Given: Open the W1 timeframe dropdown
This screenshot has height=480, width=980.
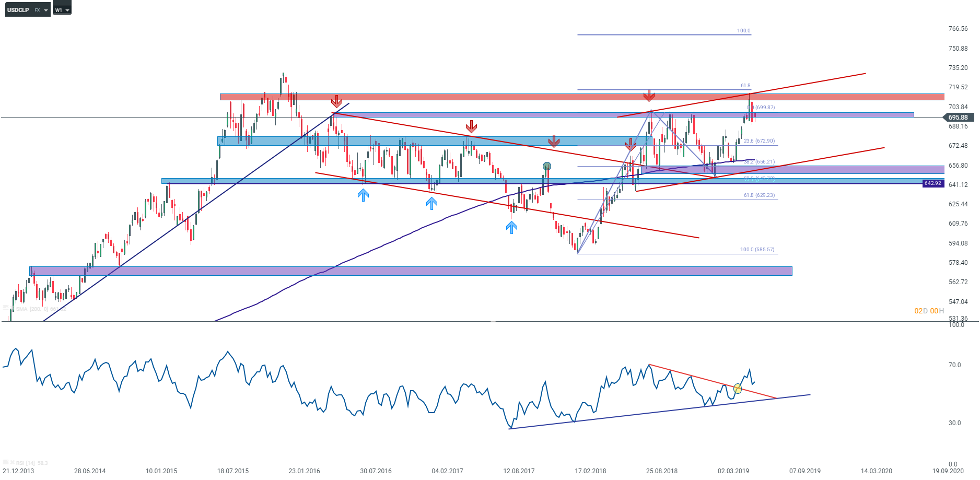Looking at the screenshot, I should pos(62,10).
